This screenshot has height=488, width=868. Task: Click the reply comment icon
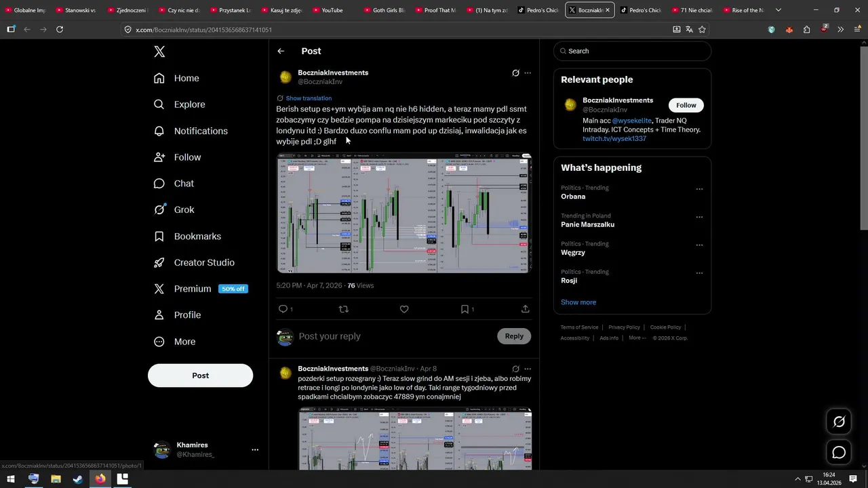click(x=283, y=309)
